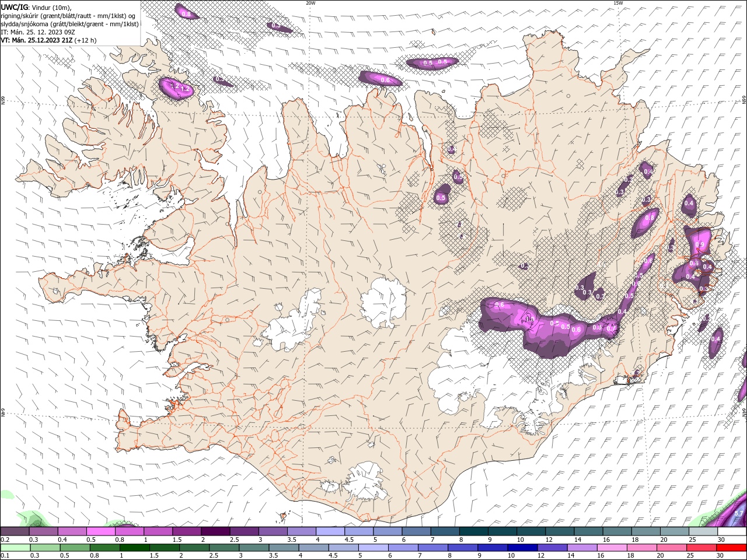Click the 2.5 swatch in the rain legend
This screenshot has height=560, width=747.
[224, 548]
